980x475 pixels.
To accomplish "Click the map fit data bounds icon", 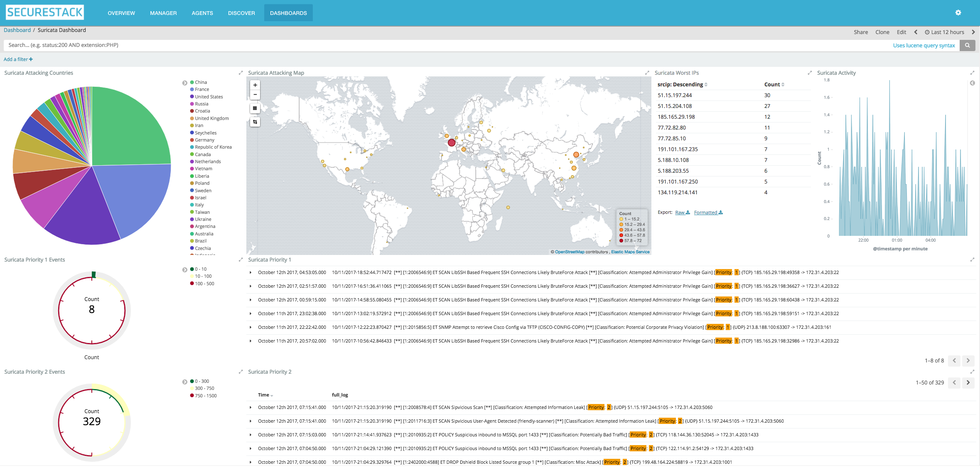I will coord(255,108).
